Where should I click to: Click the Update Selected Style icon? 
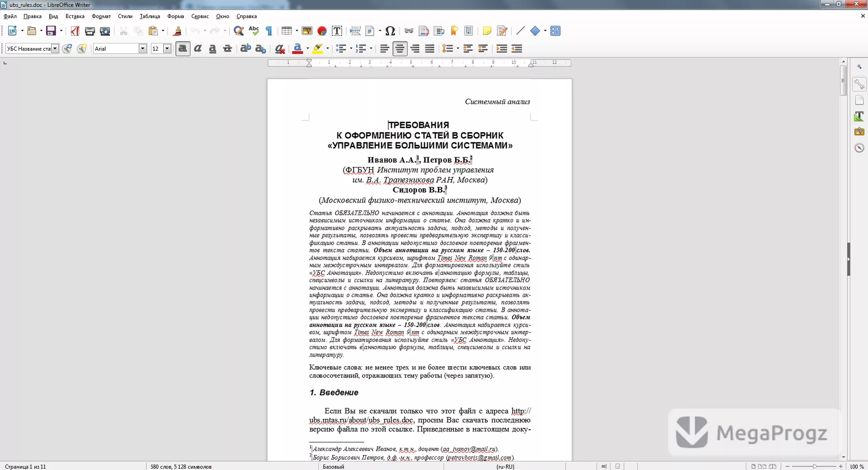67,48
